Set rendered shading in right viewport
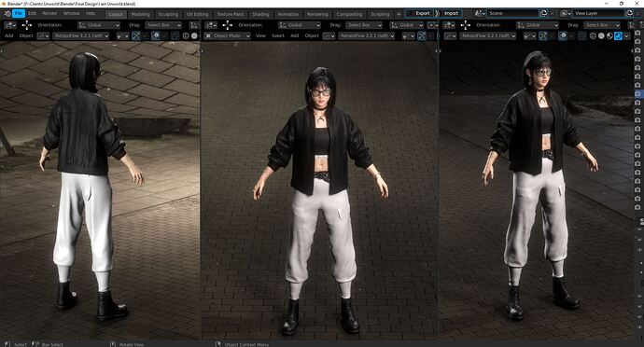The width and height of the screenshot is (644, 347). tap(618, 35)
